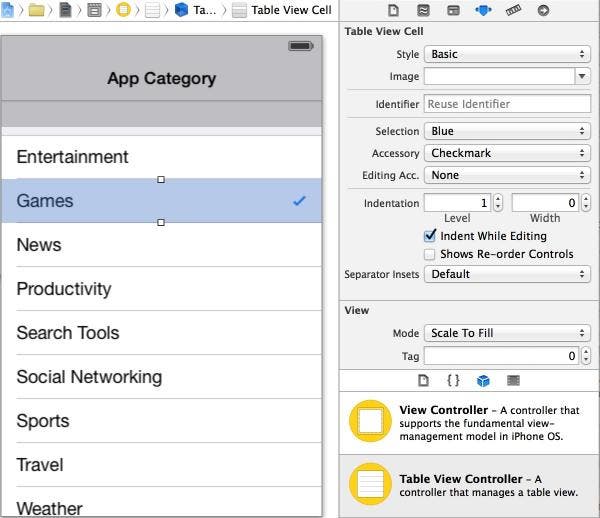The image size is (600, 518).
Task: Expand the Accessory dropdown showing Checkmark
Action: coord(507,153)
